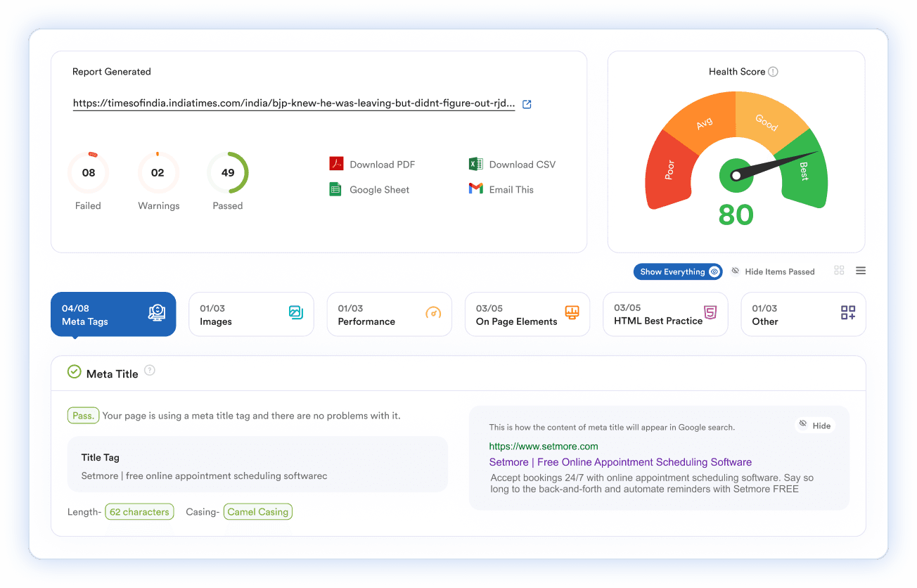Viewport: 917px width, 588px height.
Task: Click the HTML5 badge icon
Action: point(710,312)
